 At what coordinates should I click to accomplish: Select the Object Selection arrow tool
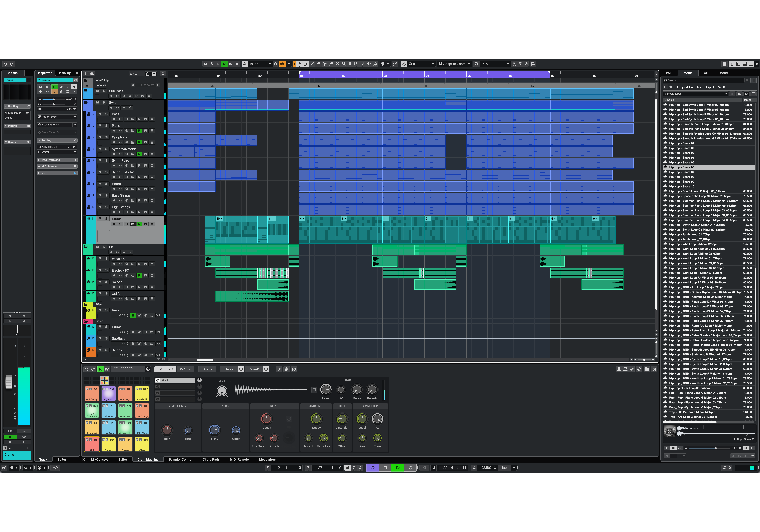(300, 64)
